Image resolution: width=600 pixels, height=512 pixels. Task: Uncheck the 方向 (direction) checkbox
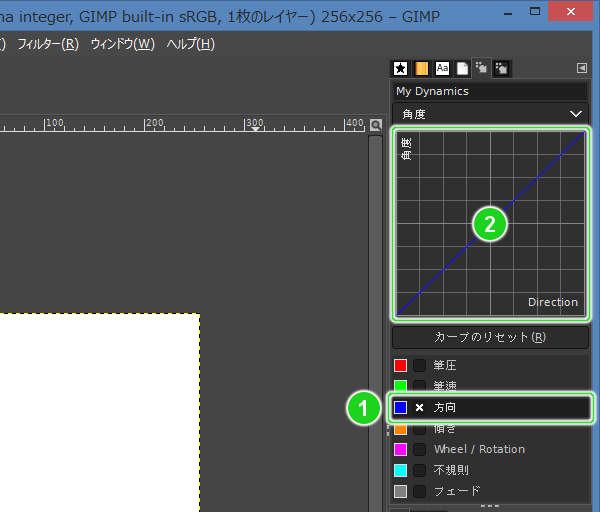(x=420, y=408)
